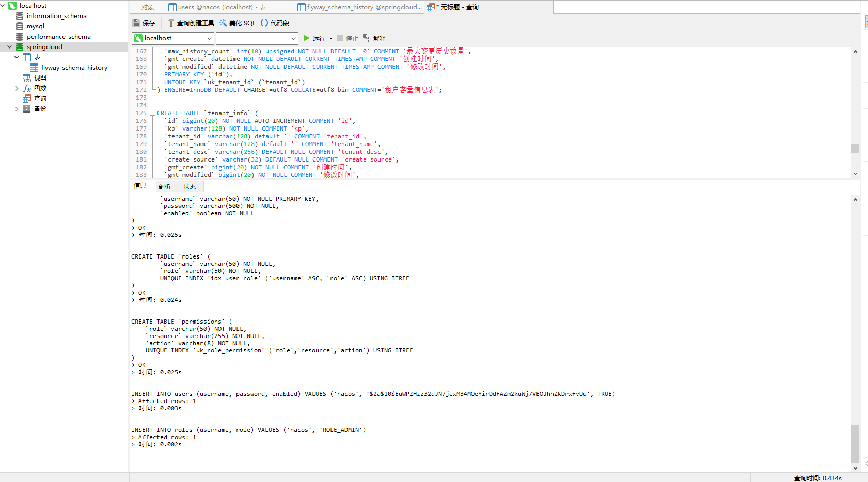Select the mysql database icon
This screenshot has height=482, width=868.
tap(20, 26)
